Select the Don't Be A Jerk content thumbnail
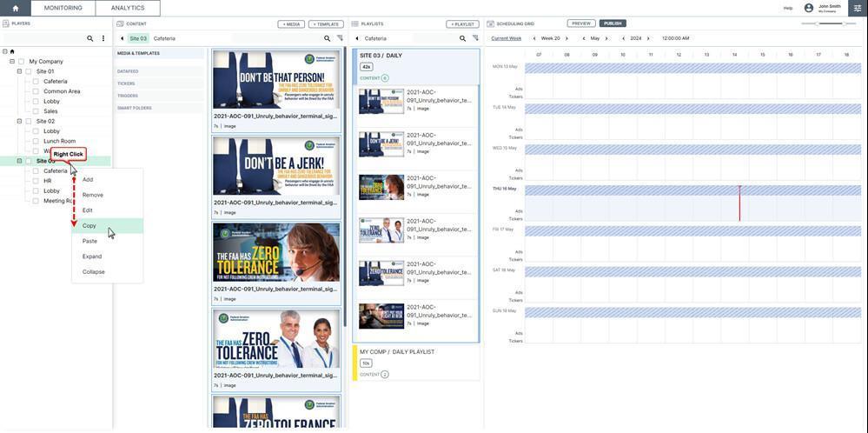868x433 pixels. 276,166
